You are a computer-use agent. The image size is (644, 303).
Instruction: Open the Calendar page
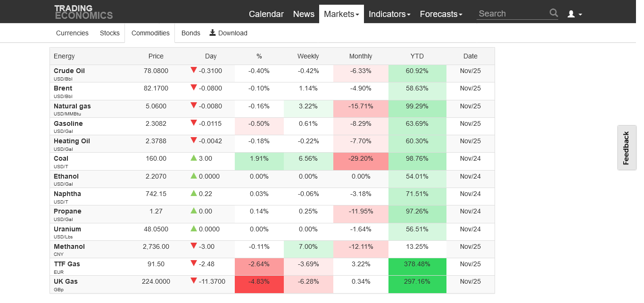266,14
